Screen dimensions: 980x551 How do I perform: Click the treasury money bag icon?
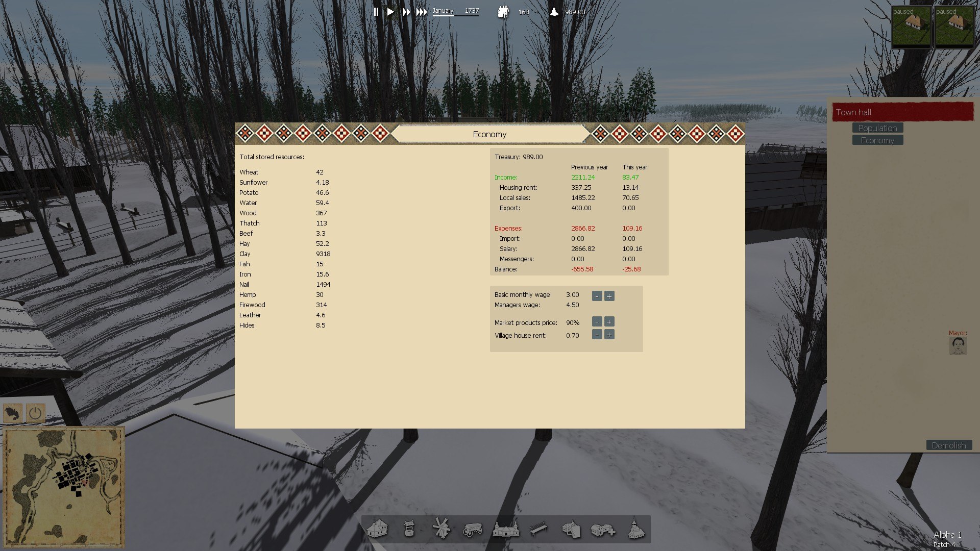pyautogui.click(x=554, y=11)
